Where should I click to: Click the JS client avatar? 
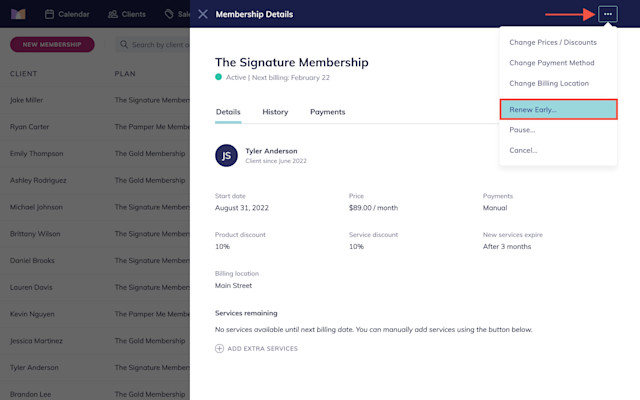click(226, 156)
